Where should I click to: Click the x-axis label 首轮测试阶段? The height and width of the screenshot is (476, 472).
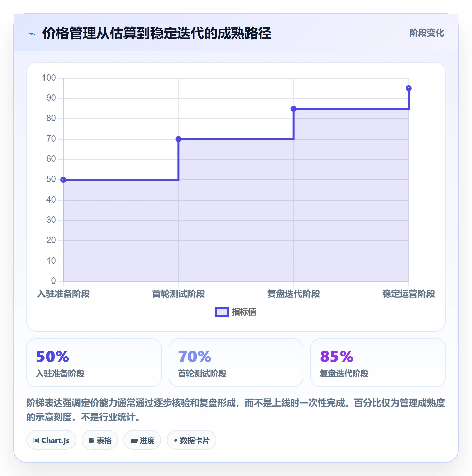pyautogui.click(x=178, y=294)
